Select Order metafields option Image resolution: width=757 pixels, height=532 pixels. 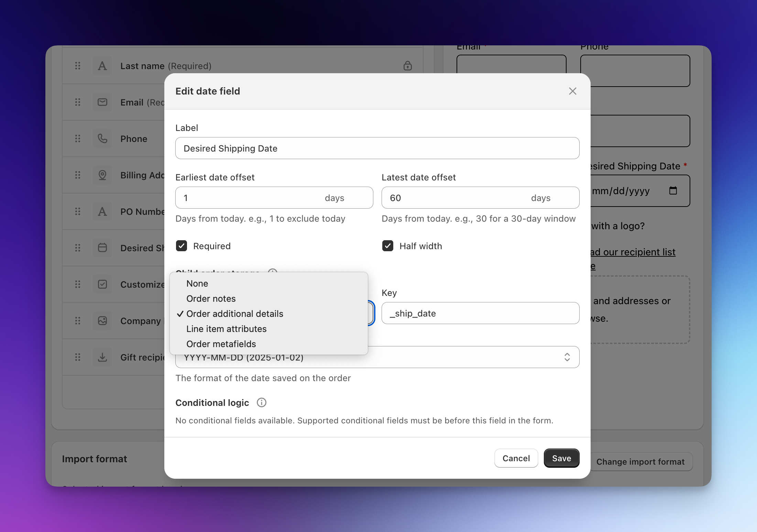[269, 344]
